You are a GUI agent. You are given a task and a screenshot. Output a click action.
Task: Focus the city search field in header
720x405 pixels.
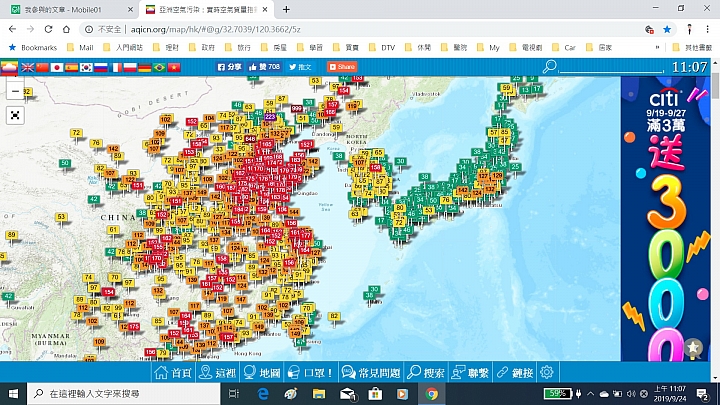[611, 68]
